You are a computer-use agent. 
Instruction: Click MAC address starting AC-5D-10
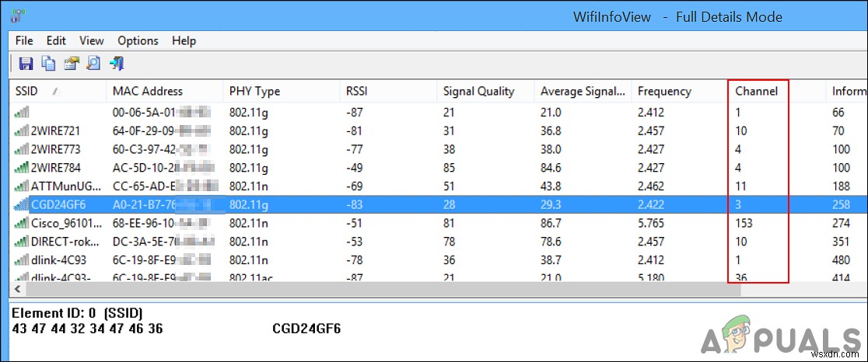pyautogui.click(x=162, y=168)
